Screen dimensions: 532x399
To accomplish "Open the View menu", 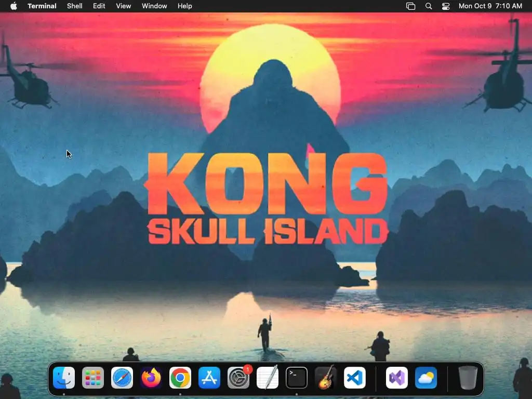I will coord(124,6).
